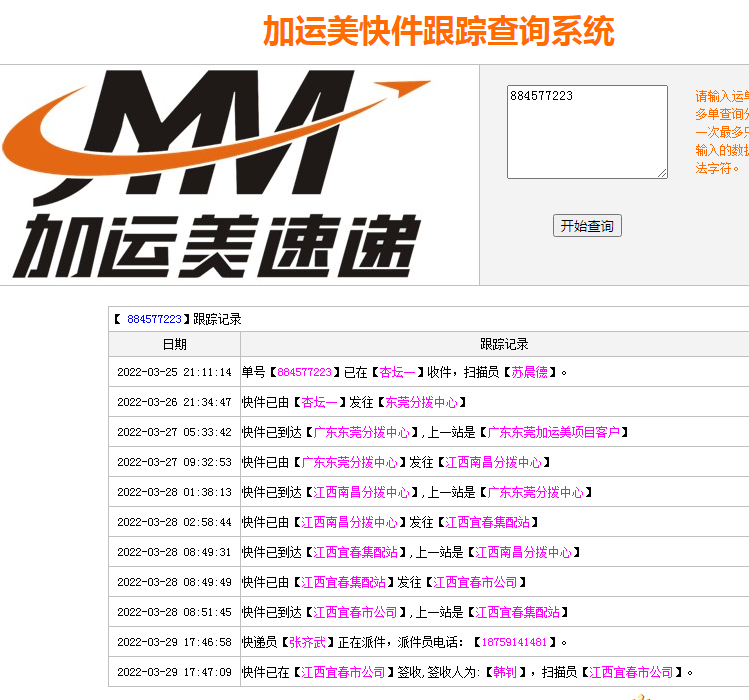This screenshot has width=749, height=700.
Task: Click signer name 韩钊
Action: (505, 672)
